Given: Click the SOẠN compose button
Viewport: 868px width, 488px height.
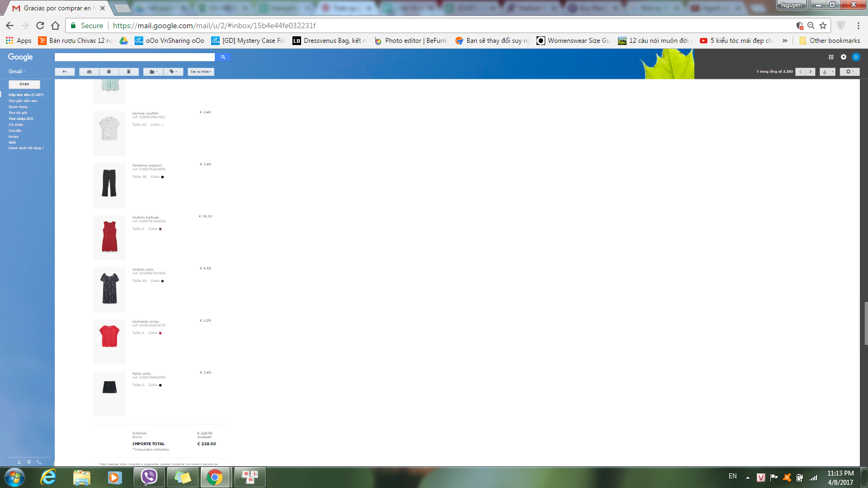Looking at the screenshot, I should coord(24,84).
